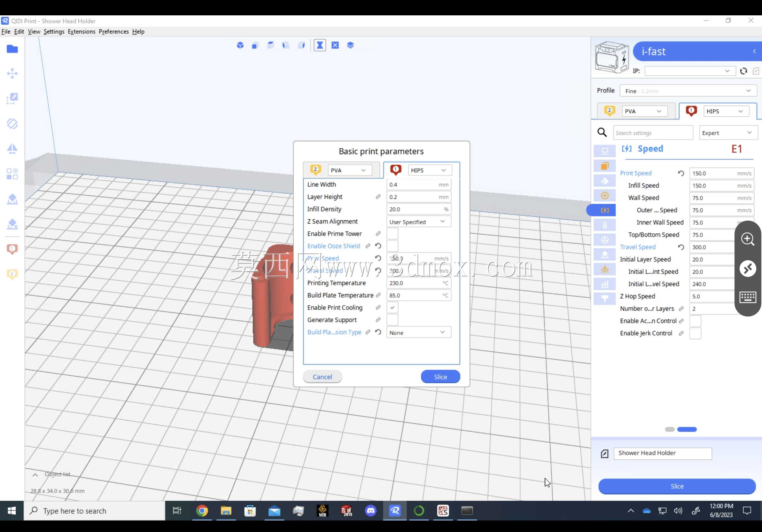
Task: Open the Extensions menu
Action: click(81, 32)
